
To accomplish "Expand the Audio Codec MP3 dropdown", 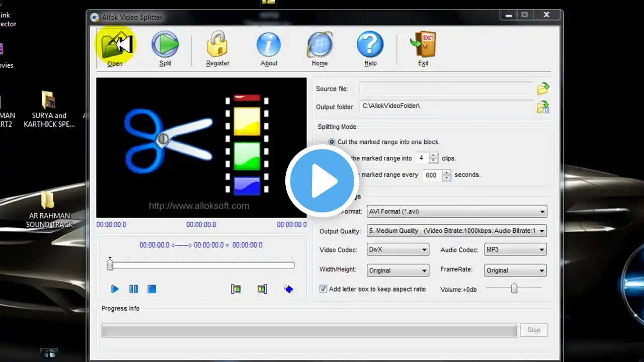I will pyautogui.click(x=515, y=249).
